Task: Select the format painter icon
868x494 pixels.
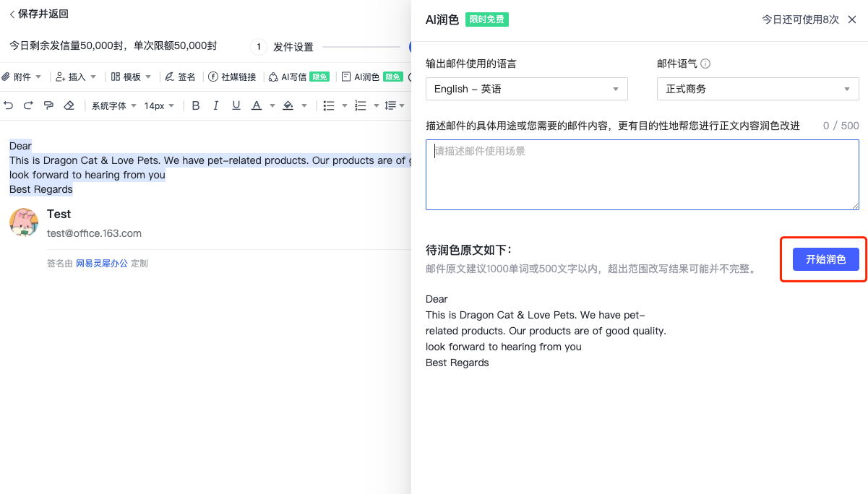Action: point(48,105)
